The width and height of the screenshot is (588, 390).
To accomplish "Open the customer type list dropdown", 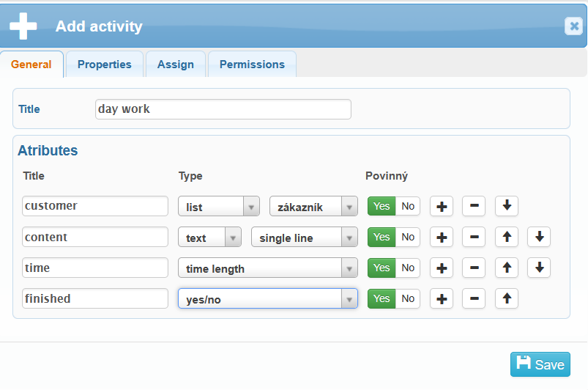I will [x=219, y=207].
